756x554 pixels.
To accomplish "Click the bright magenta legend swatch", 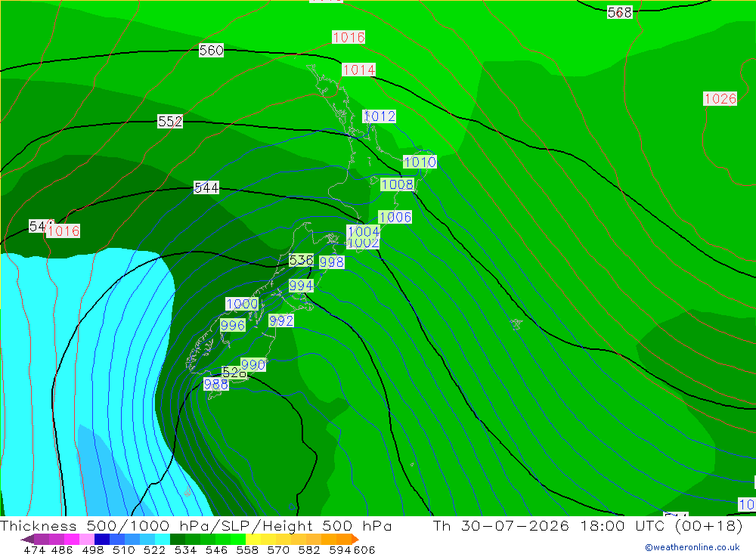I will 72,539.
